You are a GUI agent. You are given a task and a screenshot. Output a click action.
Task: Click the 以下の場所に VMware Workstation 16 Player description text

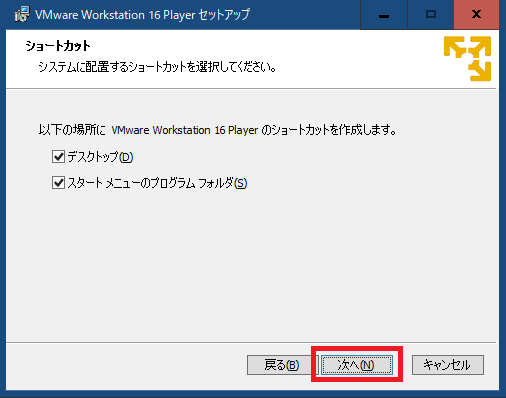(217, 130)
